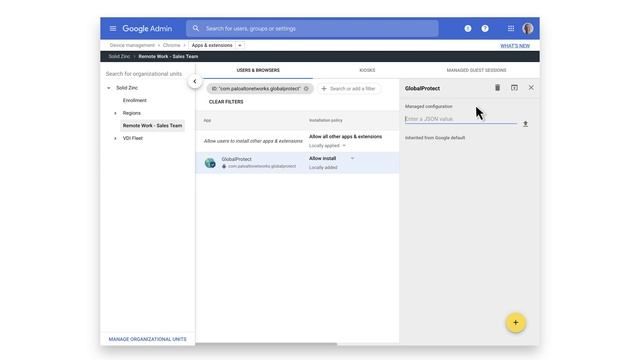This screenshot has height=360, width=640.
Task: Open the Locally applied dropdown arrow
Action: click(x=344, y=146)
